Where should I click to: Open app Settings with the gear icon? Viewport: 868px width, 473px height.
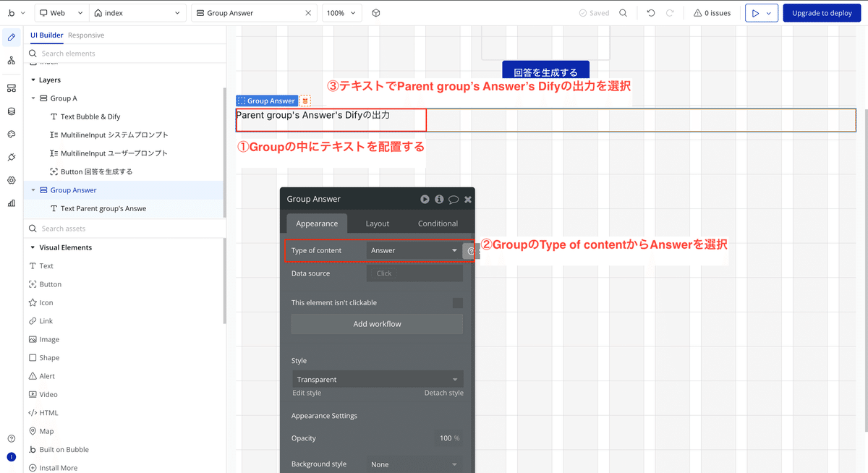tap(11, 180)
